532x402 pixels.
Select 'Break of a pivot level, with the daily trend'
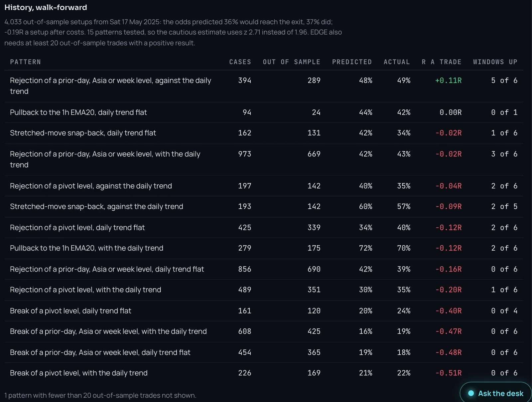click(79, 373)
